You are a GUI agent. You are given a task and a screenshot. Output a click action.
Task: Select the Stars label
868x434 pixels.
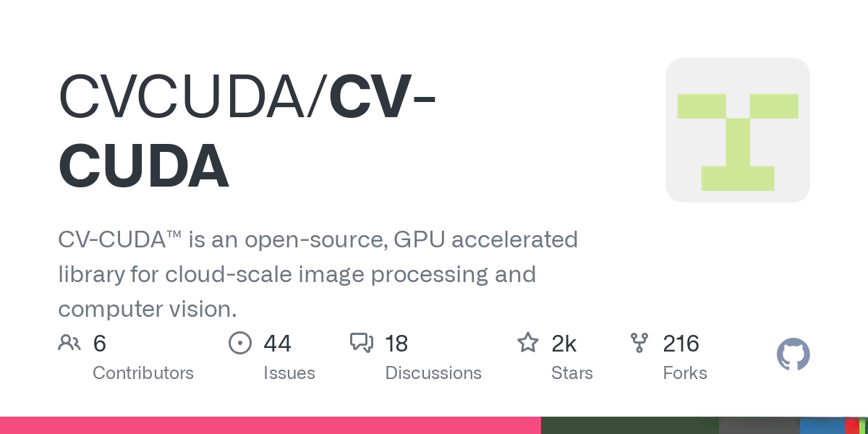572,373
